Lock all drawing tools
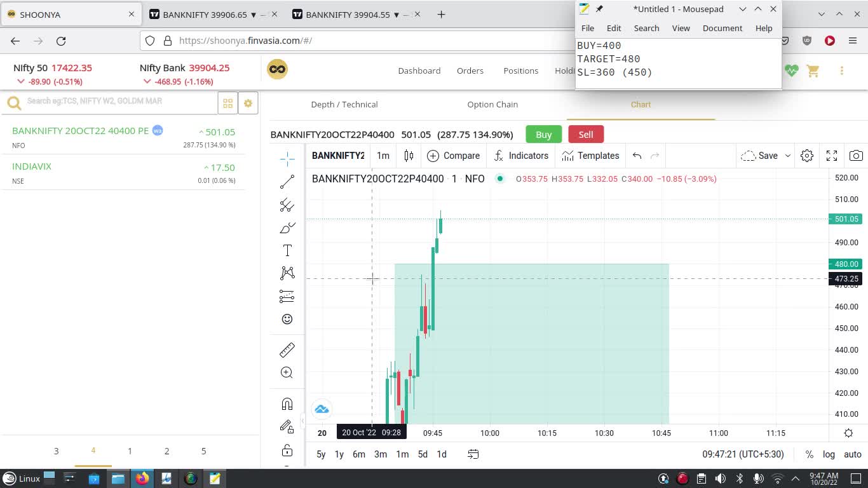The width and height of the screenshot is (868, 488). [x=287, y=451]
